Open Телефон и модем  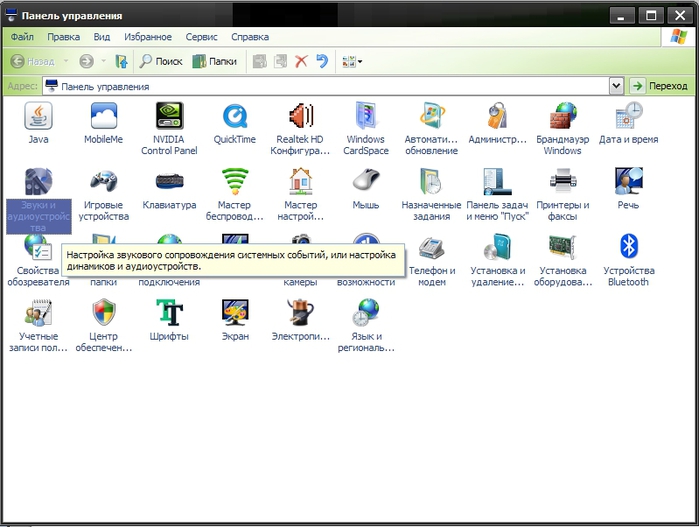click(x=431, y=260)
